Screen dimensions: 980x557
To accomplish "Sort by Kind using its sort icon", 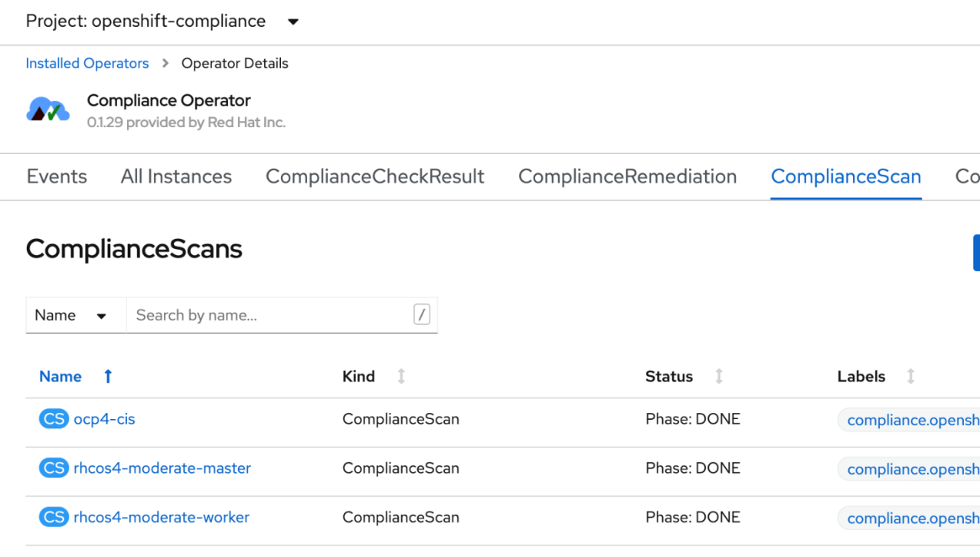I will 401,376.
